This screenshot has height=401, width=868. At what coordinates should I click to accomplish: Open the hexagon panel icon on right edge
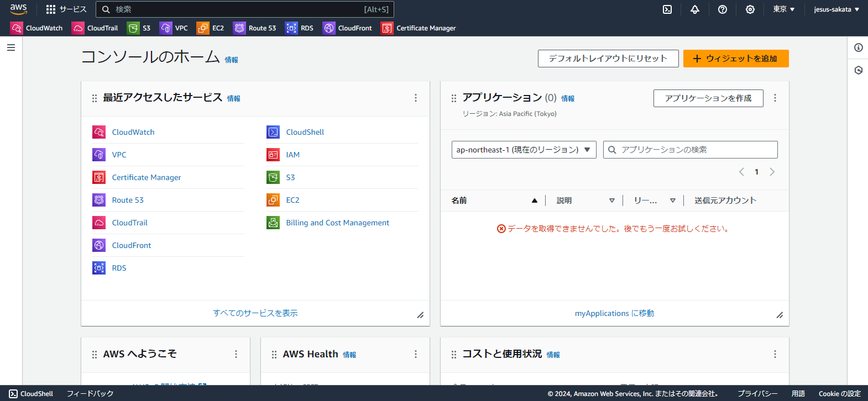pyautogui.click(x=859, y=70)
